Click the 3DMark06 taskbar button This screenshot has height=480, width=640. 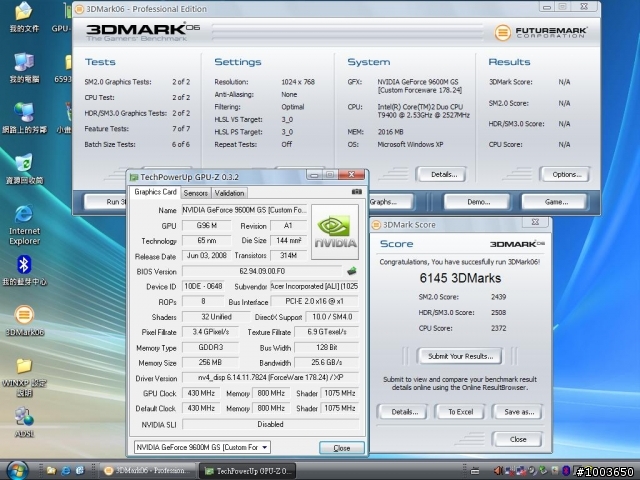tap(147, 471)
